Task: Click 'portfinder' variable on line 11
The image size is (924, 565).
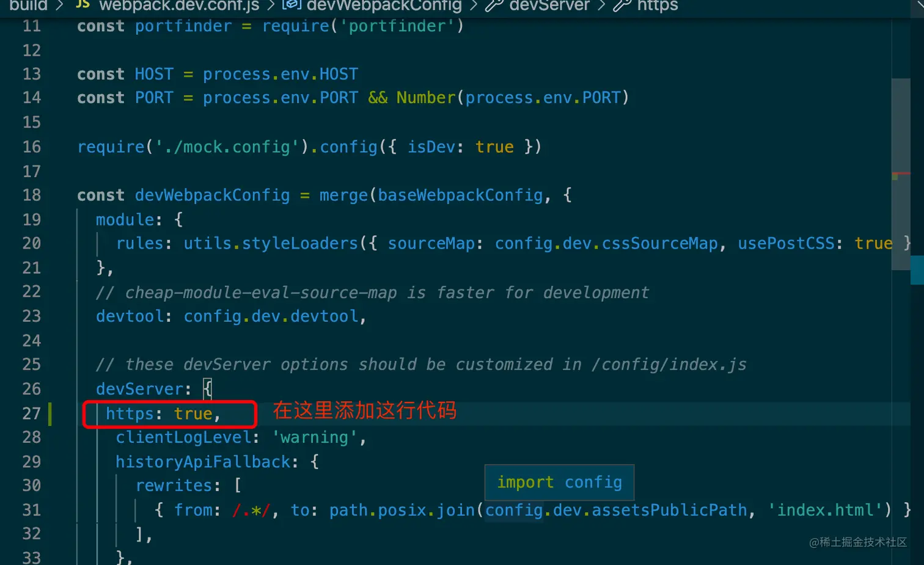Action: pyautogui.click(x=183, y=26)
